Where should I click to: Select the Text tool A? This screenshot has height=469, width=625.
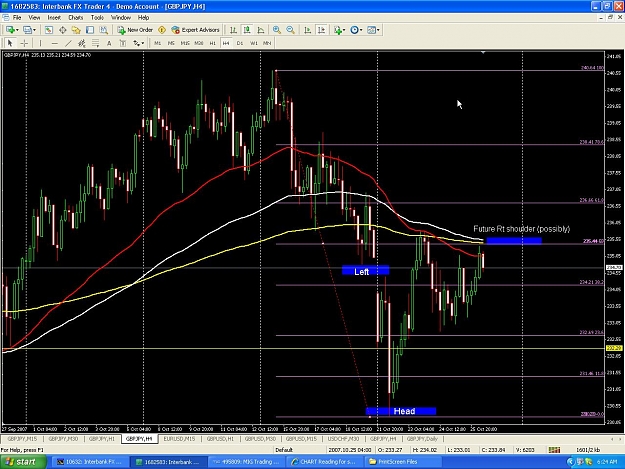109,43
